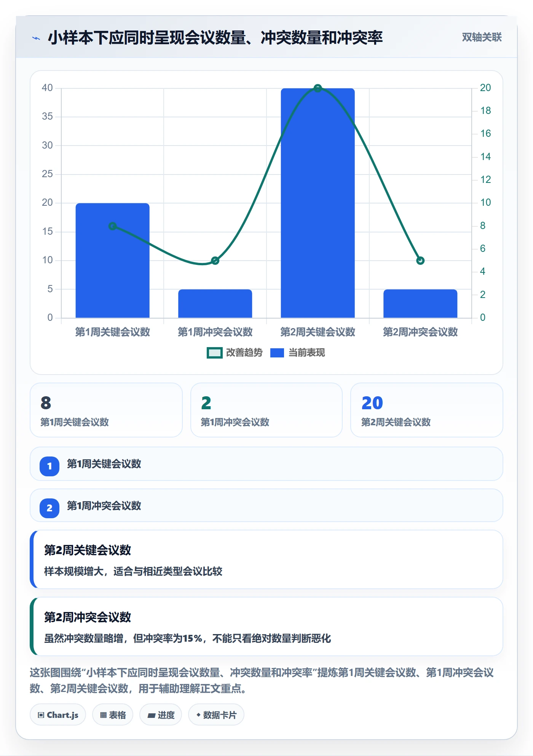Click the 第1周冲突会议数 blue bar
This screenshot has width=533, height=756.
215,303
